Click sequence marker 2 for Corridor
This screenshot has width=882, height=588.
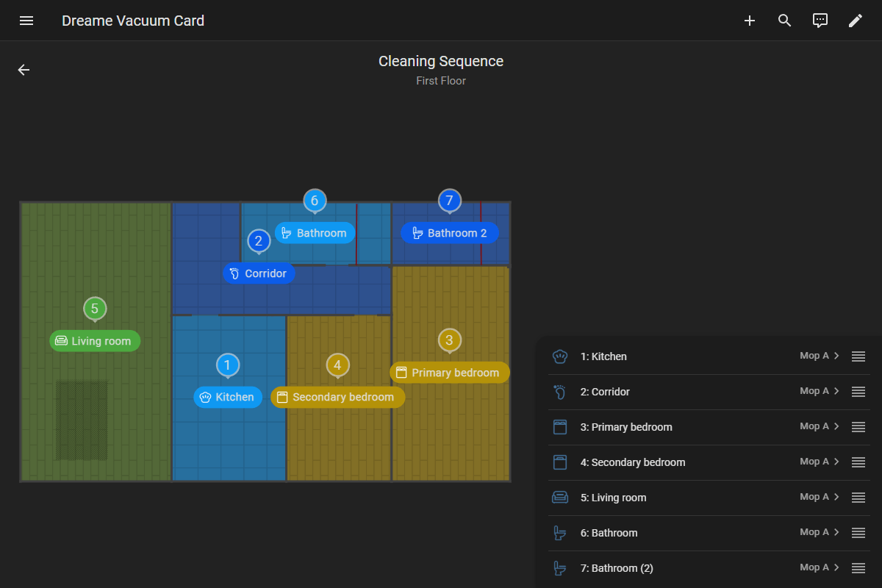(259, 241)
